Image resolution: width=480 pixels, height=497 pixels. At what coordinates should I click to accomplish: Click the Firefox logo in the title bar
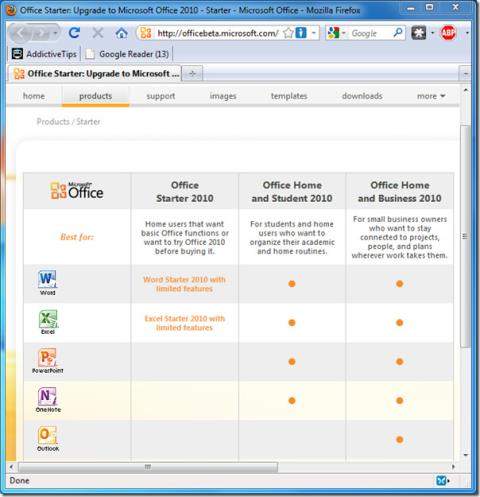pyautogui.click(x=11, y=10)
